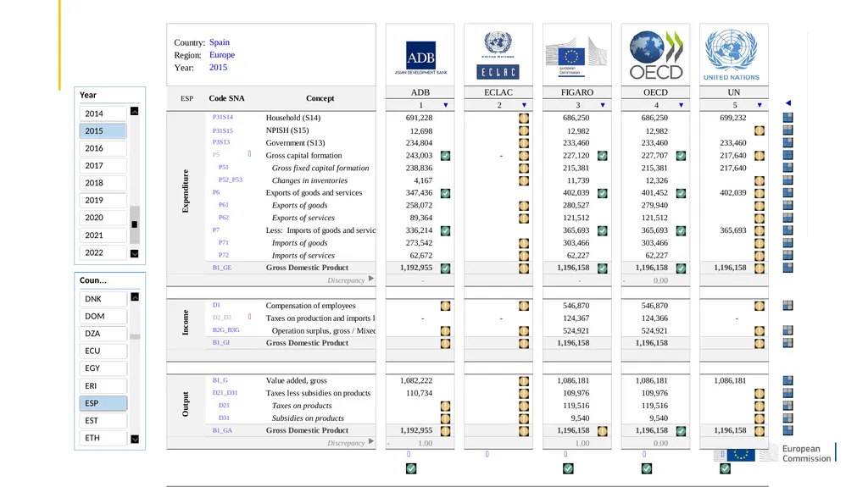This screenshot has width=868, height=487.
Task: Select year 2022 in Year slicer
Action: coord(103,252)
